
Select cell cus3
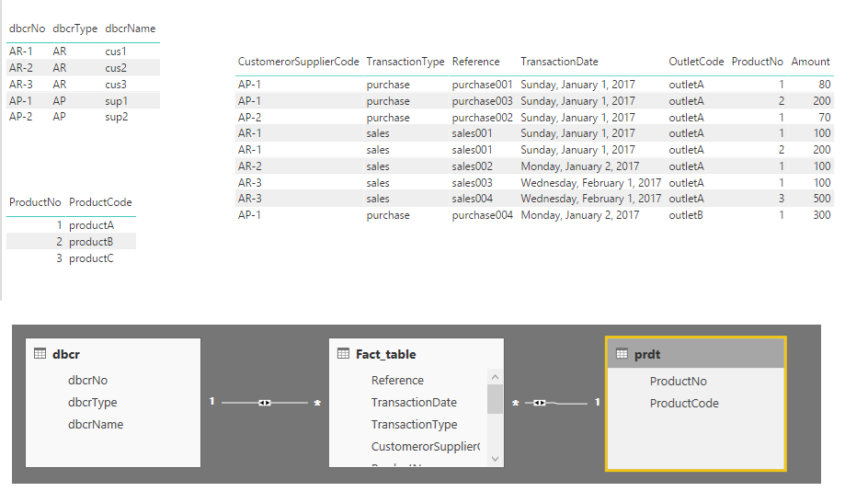click(116, 85)
